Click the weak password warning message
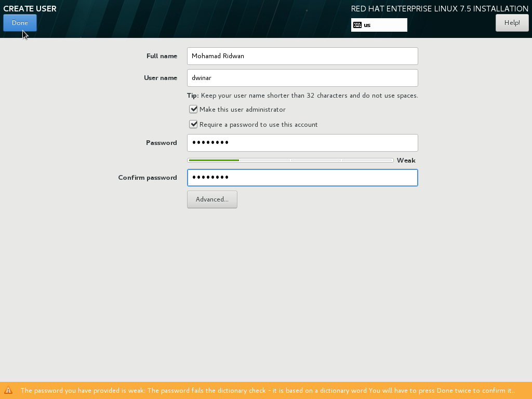Viewport: 532px width, 399px height. coord(268,391)
